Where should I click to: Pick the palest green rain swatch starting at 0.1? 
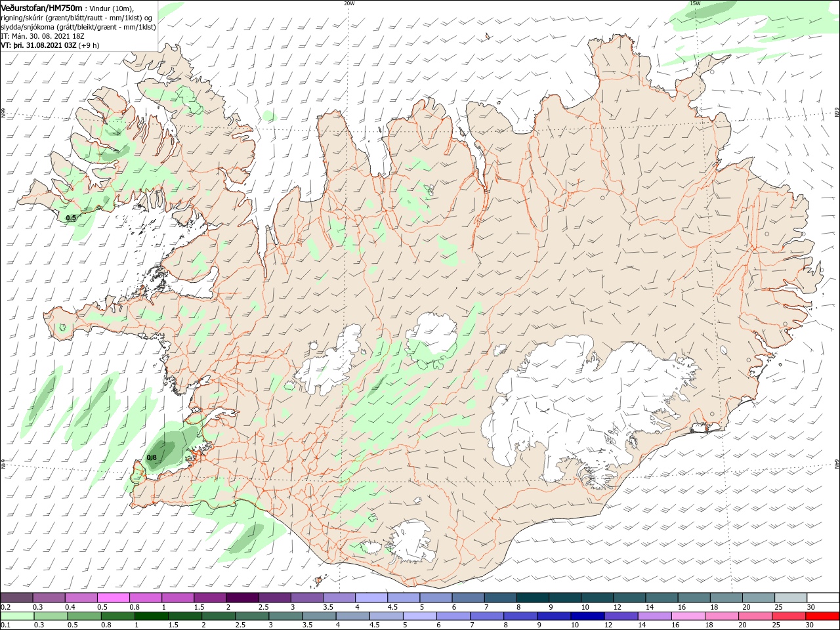click(x=16, y=616)
